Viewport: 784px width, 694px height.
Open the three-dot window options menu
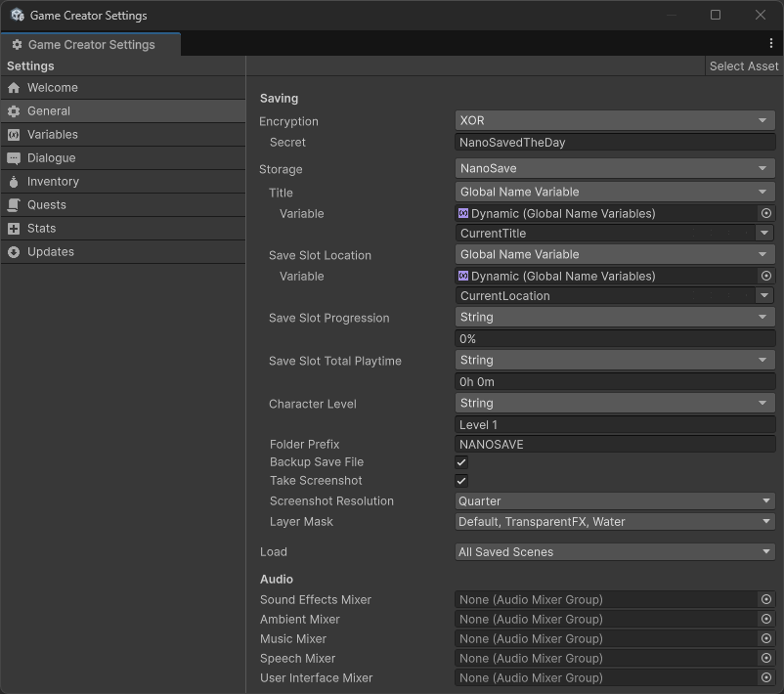pos(771,44)
